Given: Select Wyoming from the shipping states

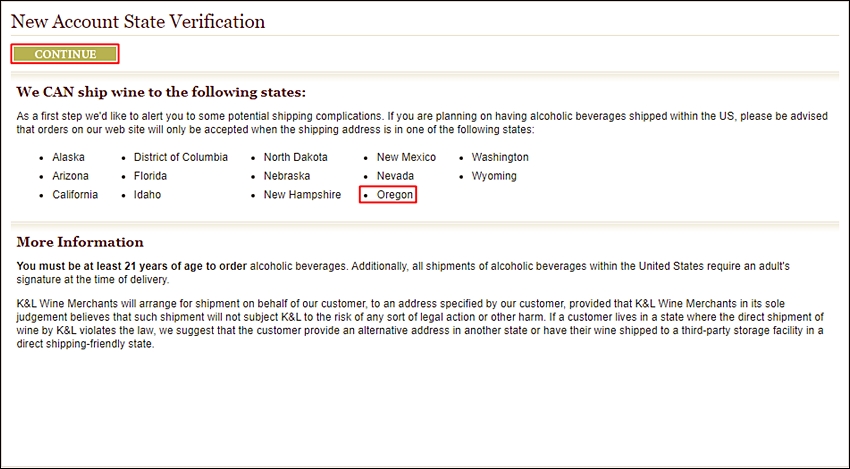Looking at the screenshot, I should point(494,176).
